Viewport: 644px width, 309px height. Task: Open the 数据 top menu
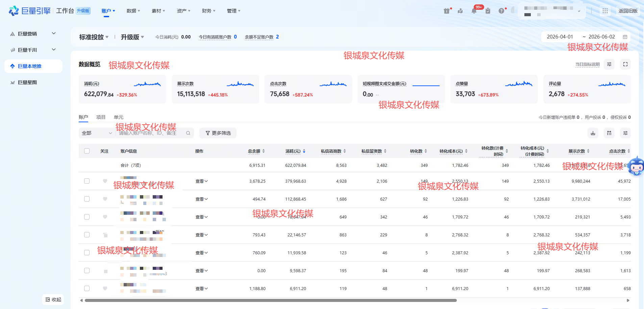click(x=133, y=11)
